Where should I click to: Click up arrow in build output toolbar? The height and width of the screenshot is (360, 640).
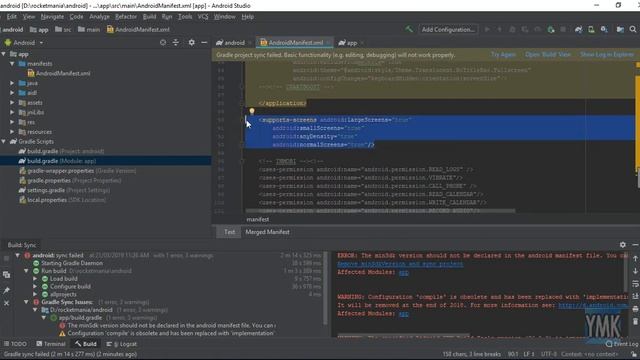(x=635, y=258)
